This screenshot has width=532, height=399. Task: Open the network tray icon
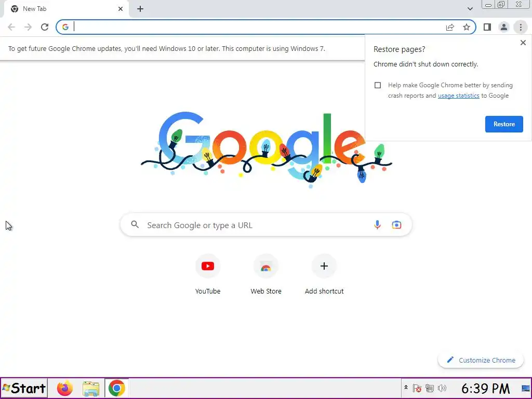coord(430,388)
